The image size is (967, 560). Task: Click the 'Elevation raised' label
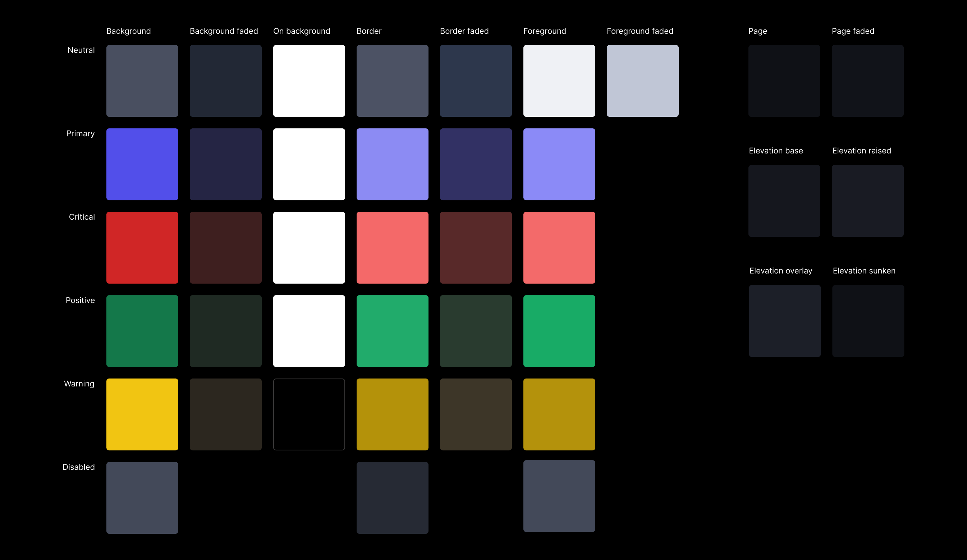[x=861, y=151]
